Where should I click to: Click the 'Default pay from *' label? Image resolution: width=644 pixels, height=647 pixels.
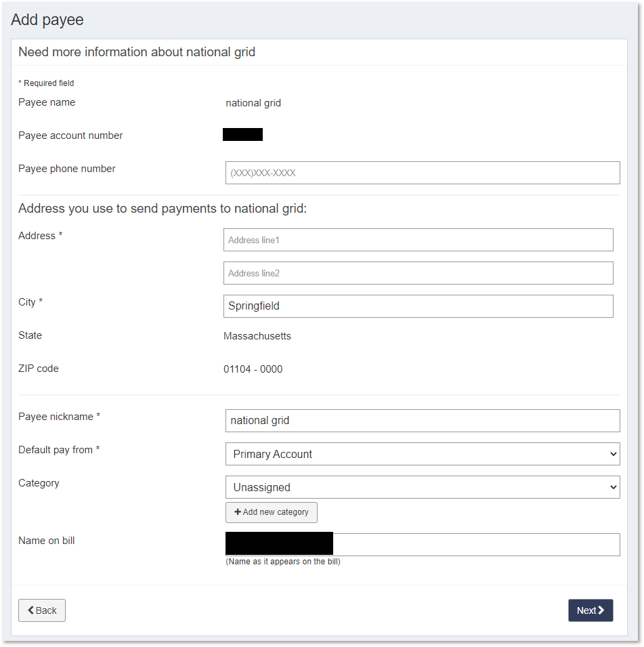click(x=59, y=450)
